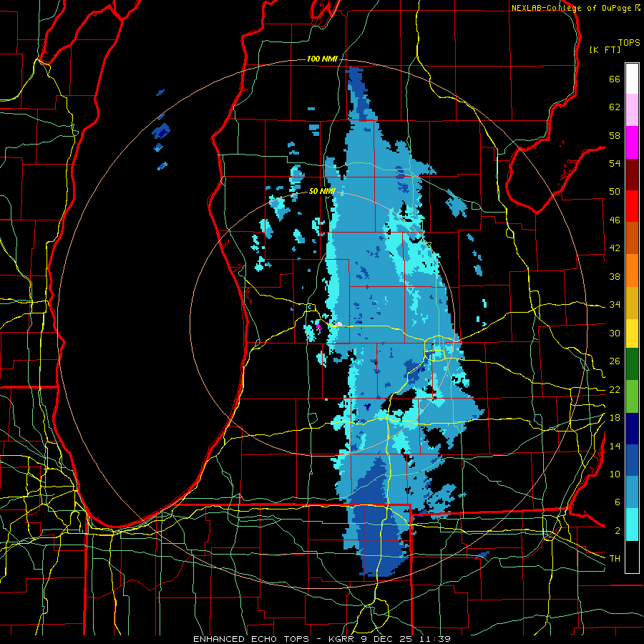
Task: Click the 10 legend value
Action: pyautogui.click(x=615, y=474)
